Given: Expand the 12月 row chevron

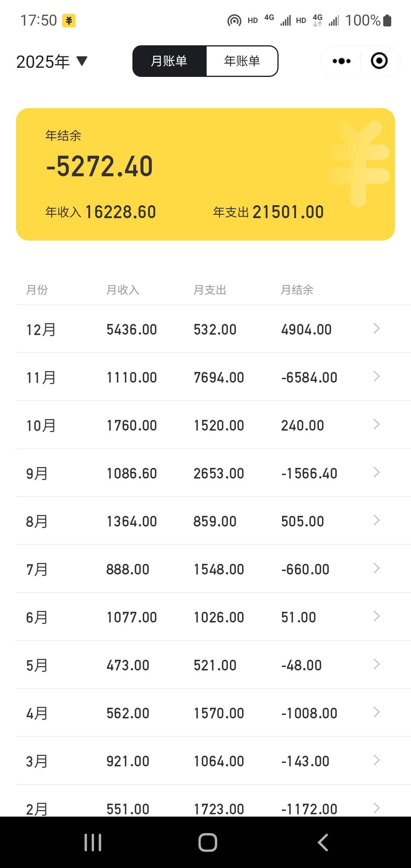Looking at the screenshot, I should pos(376,329).
